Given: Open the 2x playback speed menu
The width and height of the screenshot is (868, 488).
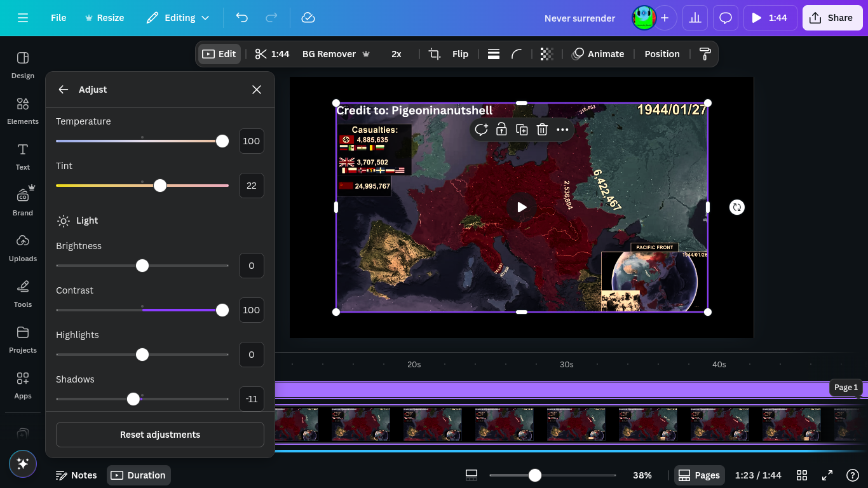Looking at the screenshot, I should point(396,54).
